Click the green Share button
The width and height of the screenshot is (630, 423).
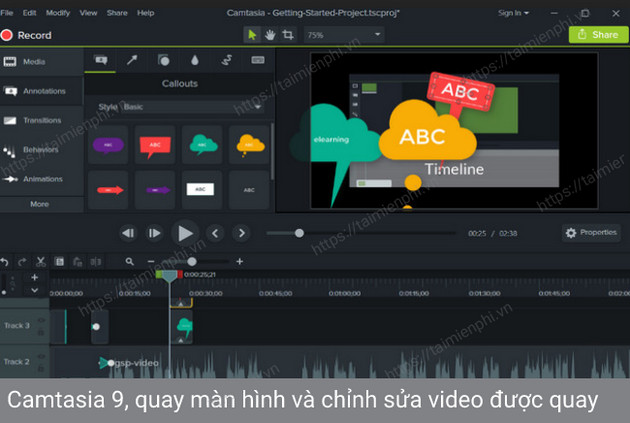tap(598, 35)
